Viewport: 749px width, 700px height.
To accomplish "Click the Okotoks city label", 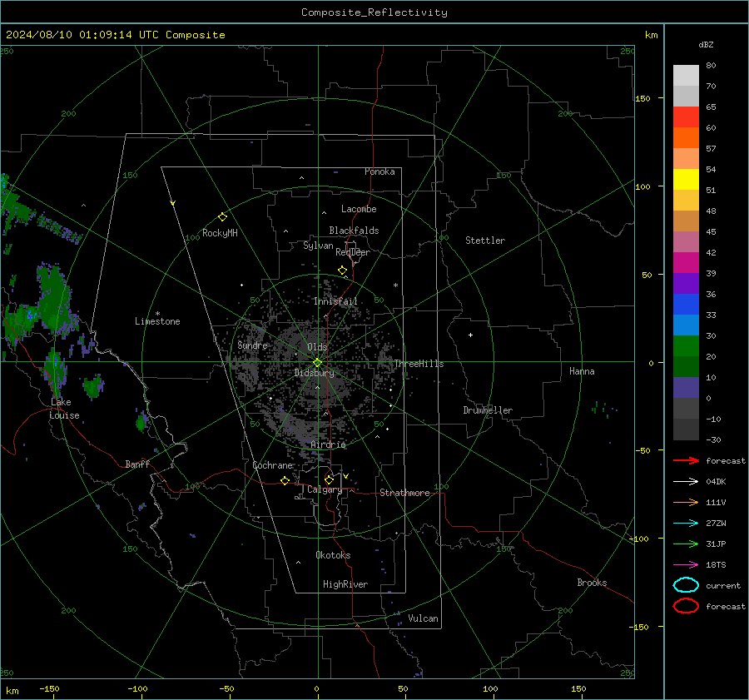I will pos(333,555).
